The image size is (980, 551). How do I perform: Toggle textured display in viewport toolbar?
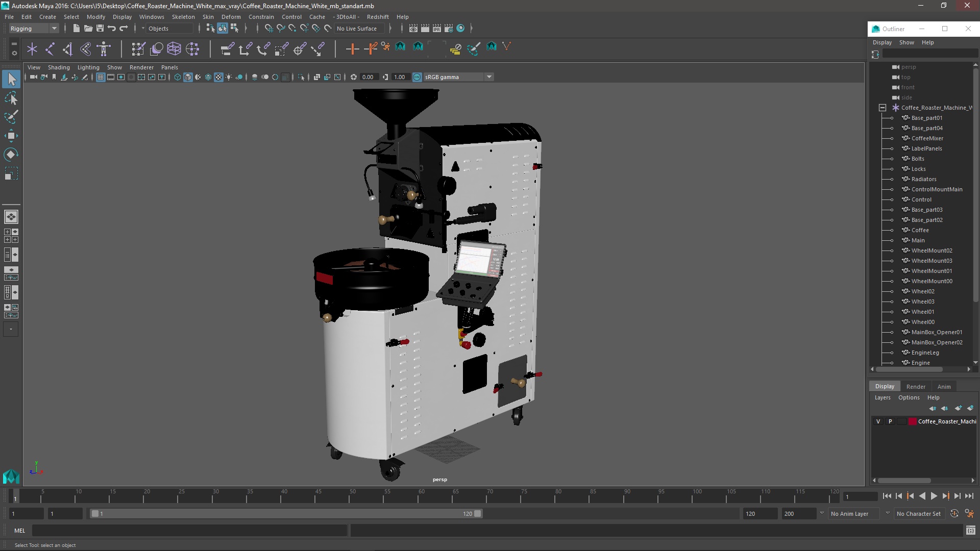pos(218,77)
